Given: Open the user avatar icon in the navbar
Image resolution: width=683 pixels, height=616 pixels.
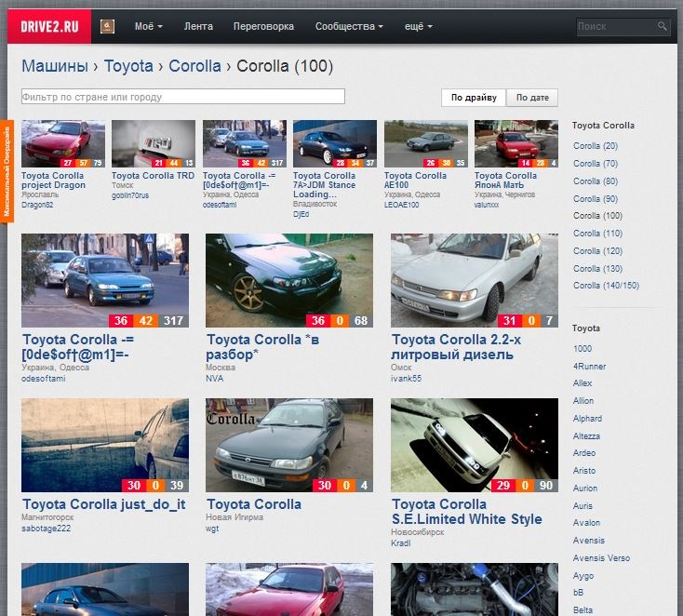Looking at the screenshot, I should tap(107, 27).
